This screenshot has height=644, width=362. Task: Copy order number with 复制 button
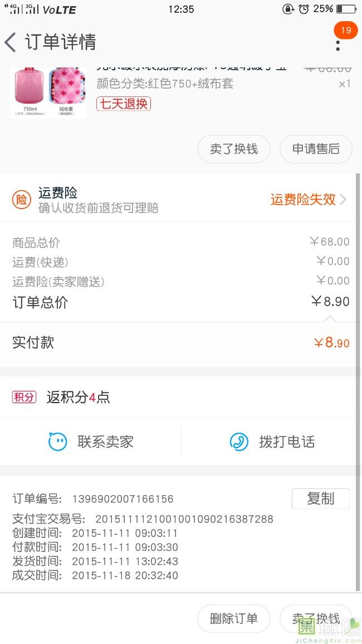click(x=321, y=498)
